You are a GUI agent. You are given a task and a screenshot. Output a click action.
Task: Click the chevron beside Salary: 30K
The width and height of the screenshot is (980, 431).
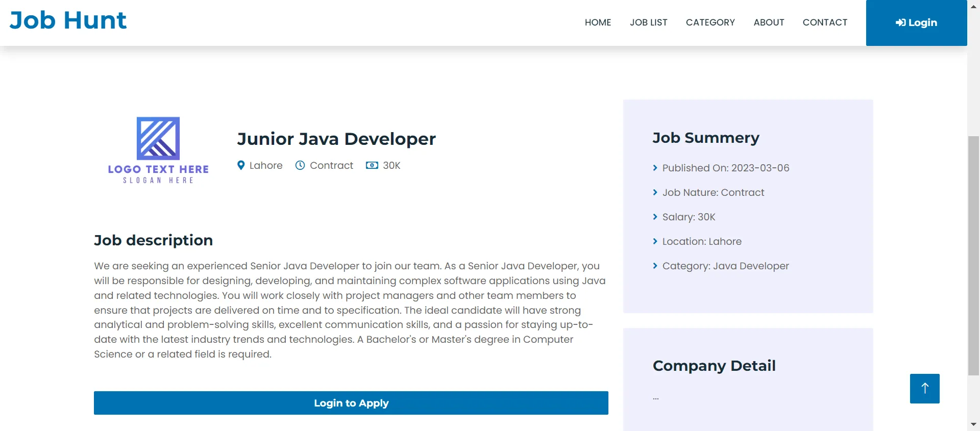(x=655, y=217)
